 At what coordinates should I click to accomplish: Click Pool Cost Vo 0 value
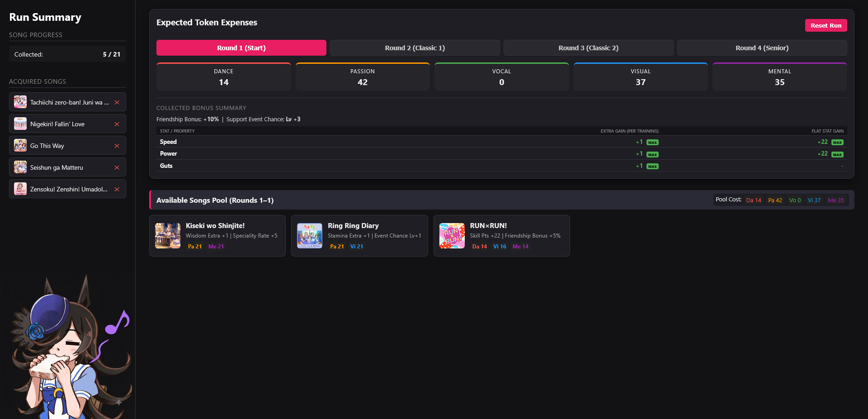click(795, 200)
